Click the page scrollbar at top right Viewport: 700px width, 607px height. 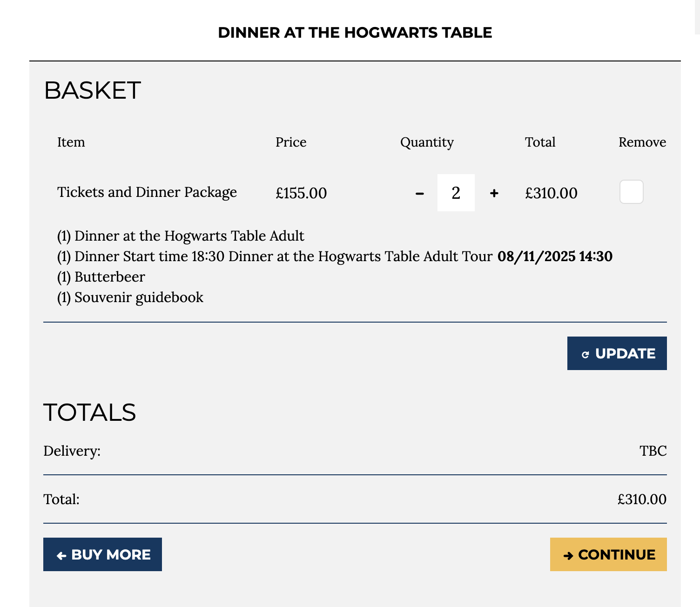(x=697, y=17)
